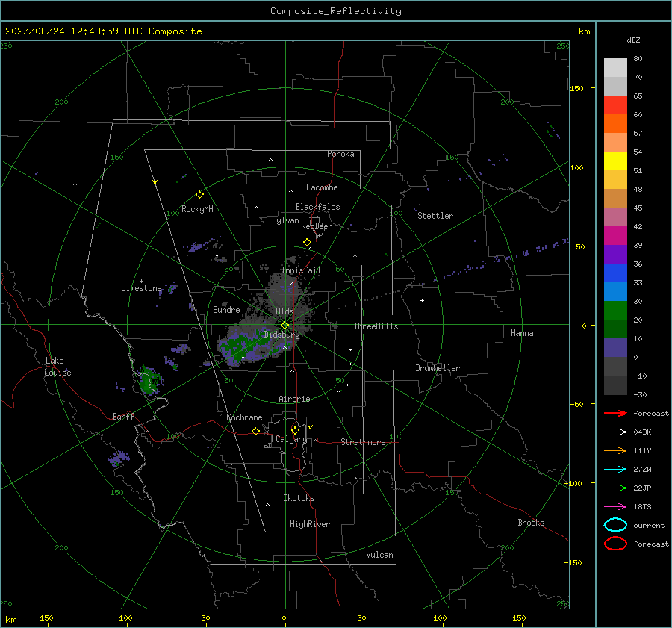Click the red 65 dBZ color swatch
This screenshot has height=628, width=672.
click(615, 105)
